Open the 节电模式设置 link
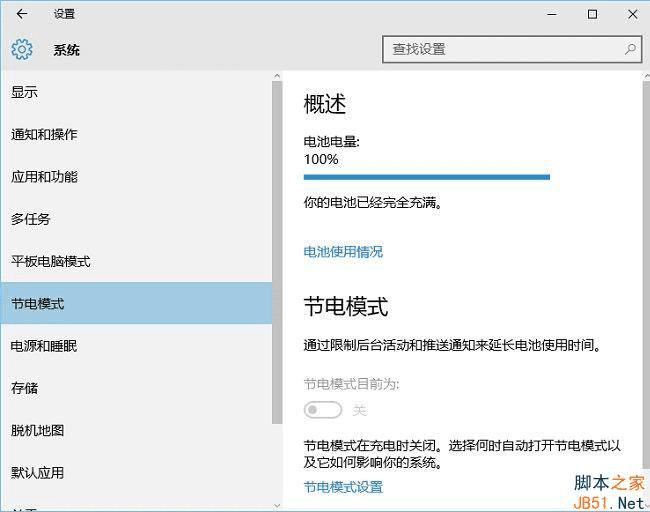The width and height of the screenshot is (650, 512). pos(343,487)
